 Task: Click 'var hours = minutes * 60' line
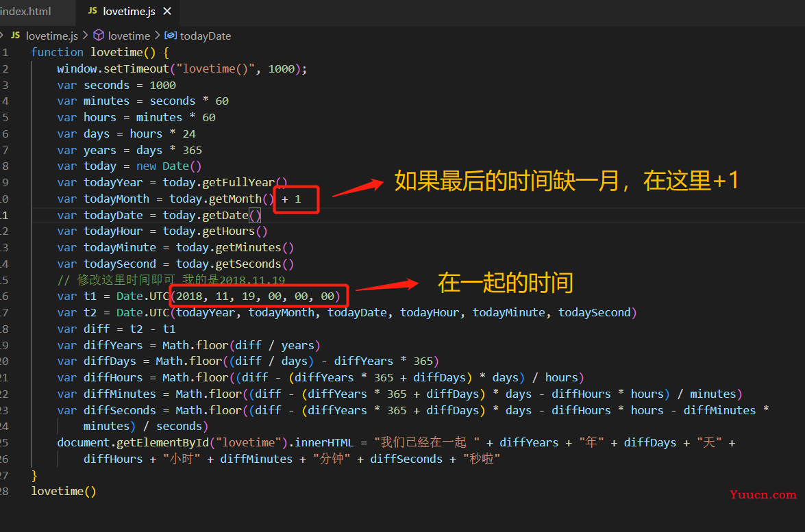coord(136,118)
